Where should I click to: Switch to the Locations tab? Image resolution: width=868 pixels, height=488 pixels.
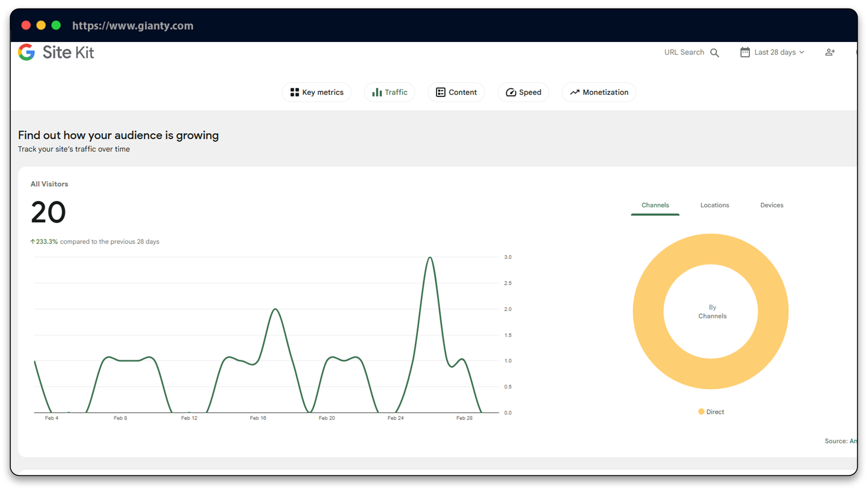tap(714, 205)
